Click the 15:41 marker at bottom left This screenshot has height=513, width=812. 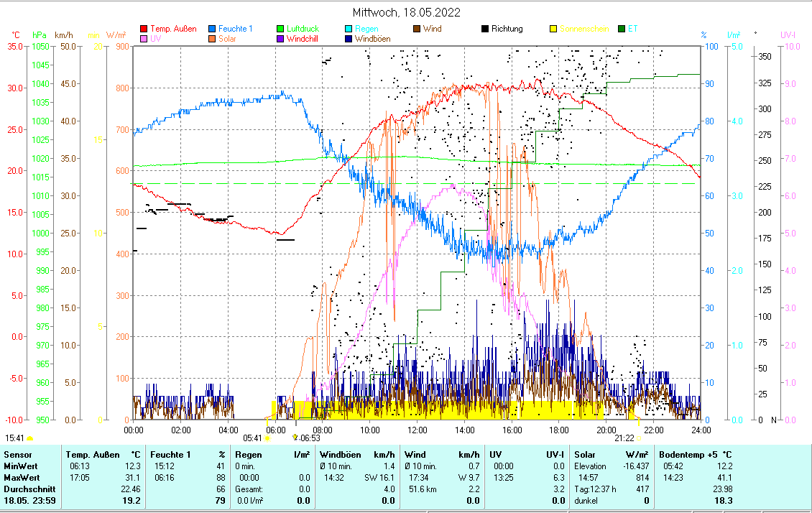coord(15,438)
